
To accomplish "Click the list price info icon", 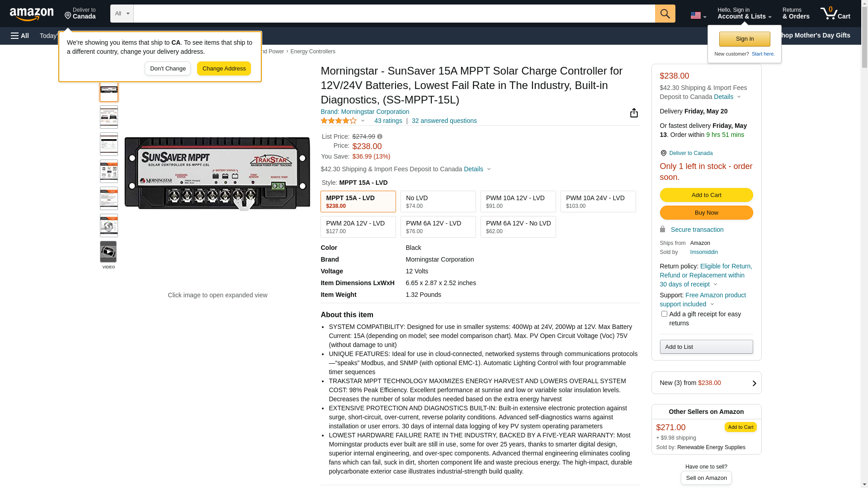I will pyautogui.click(x=380, y=136).
